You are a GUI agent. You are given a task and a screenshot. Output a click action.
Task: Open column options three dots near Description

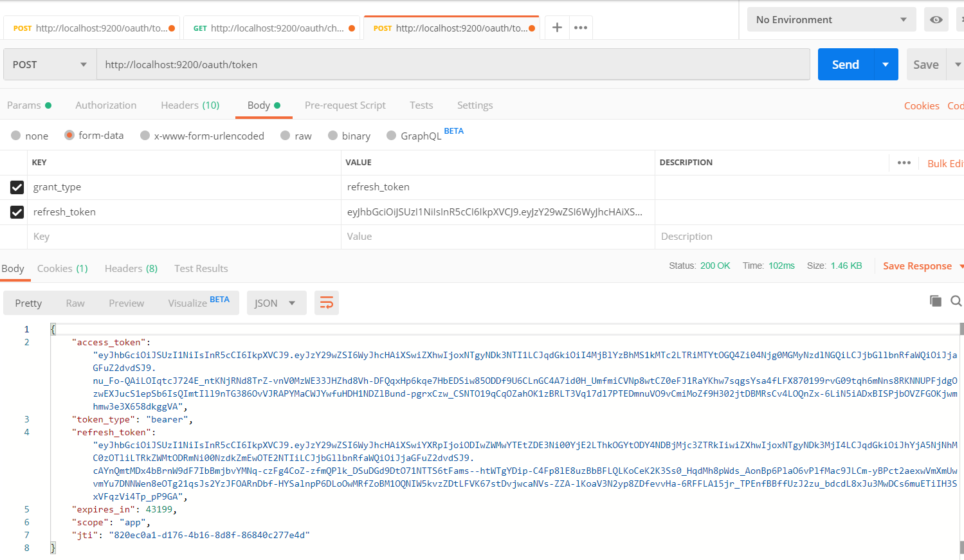904,163
